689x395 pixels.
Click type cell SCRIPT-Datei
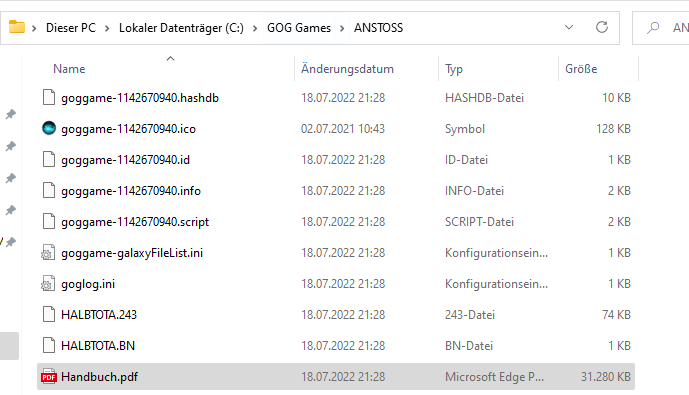(479, 221)
